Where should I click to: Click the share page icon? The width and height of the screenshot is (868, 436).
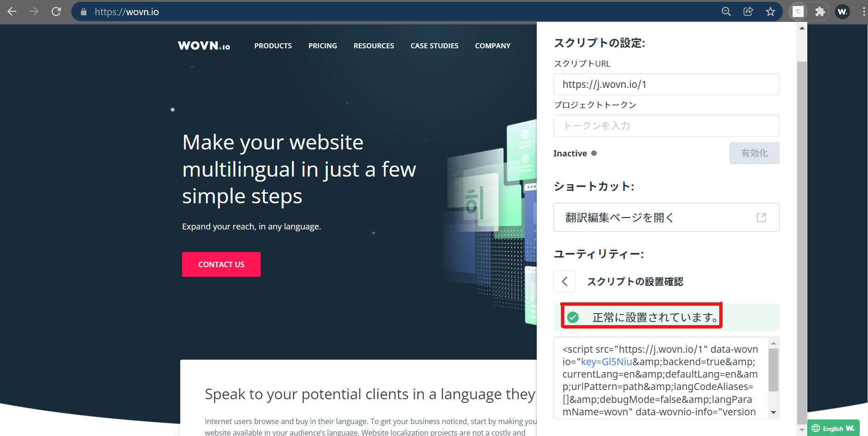click(748, 11)
